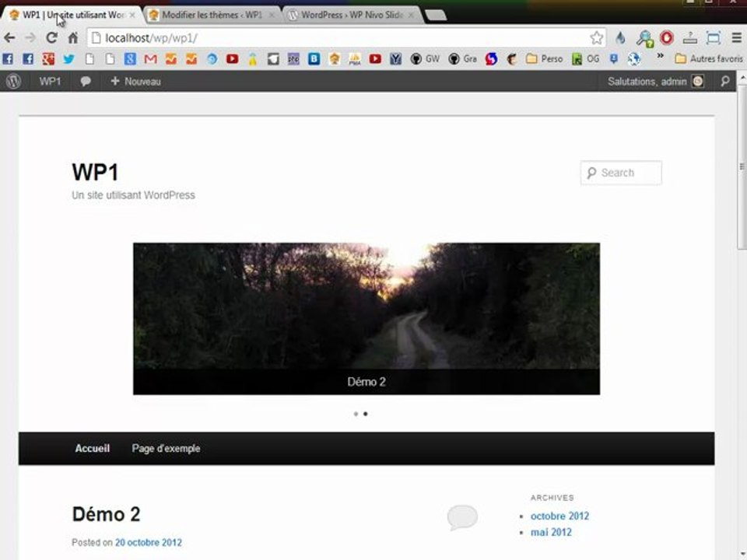This screenshot has width=747, height=560.
Task: Open the Salutations, admin account menu
Action: [x=655, y=82]
